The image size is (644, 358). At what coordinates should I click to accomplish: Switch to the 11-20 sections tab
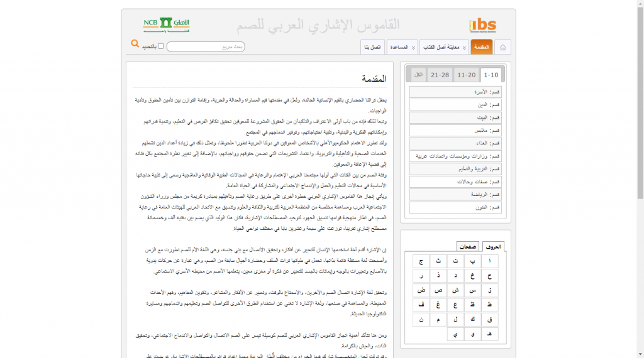(466, 75)
